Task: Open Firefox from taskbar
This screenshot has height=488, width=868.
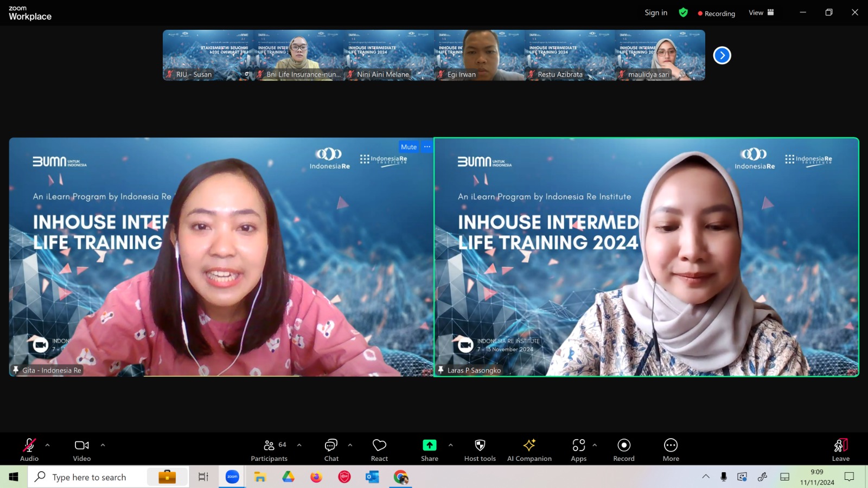Action: [x=316, y=477]
